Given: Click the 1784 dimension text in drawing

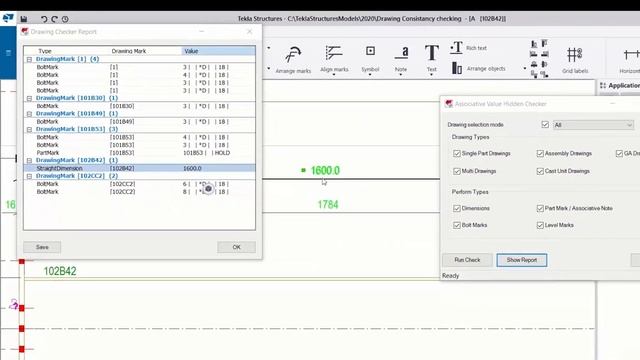Looking at the screenshot, I should click(328, 204).
